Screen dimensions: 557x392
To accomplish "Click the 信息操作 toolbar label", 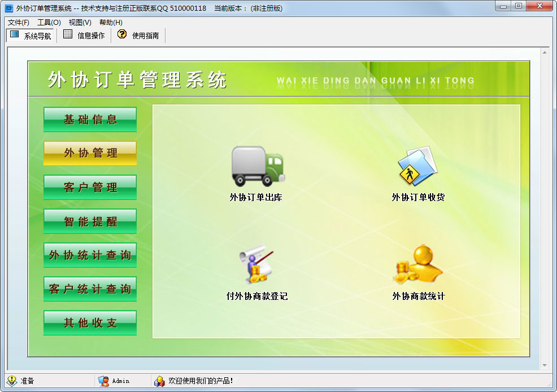I will point(91,36).
